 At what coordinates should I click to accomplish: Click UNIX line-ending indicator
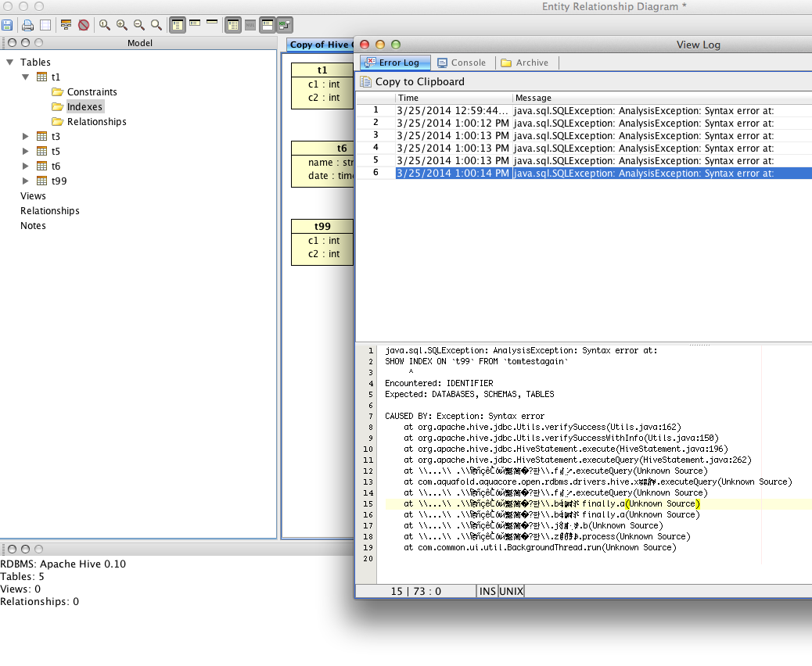511,591
